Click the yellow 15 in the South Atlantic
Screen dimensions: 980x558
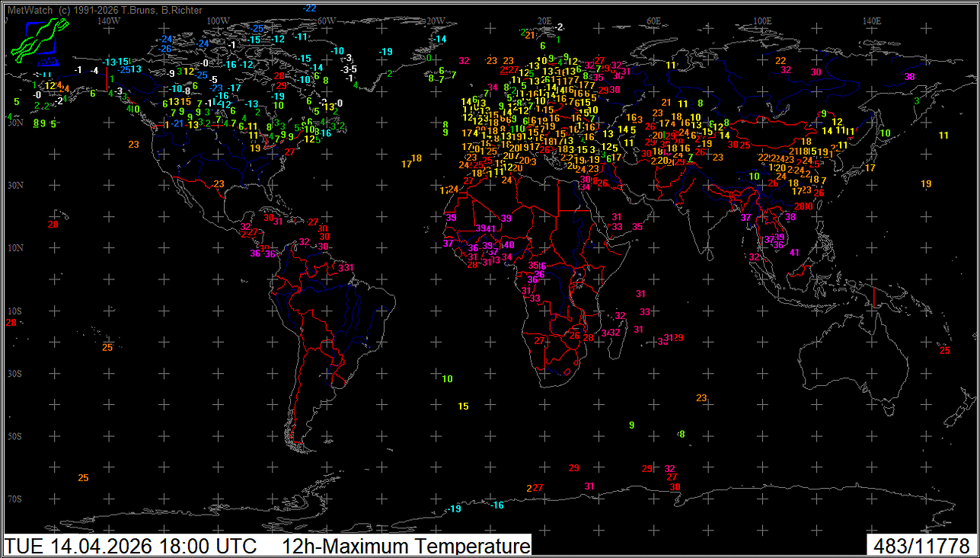pos(463,407)
